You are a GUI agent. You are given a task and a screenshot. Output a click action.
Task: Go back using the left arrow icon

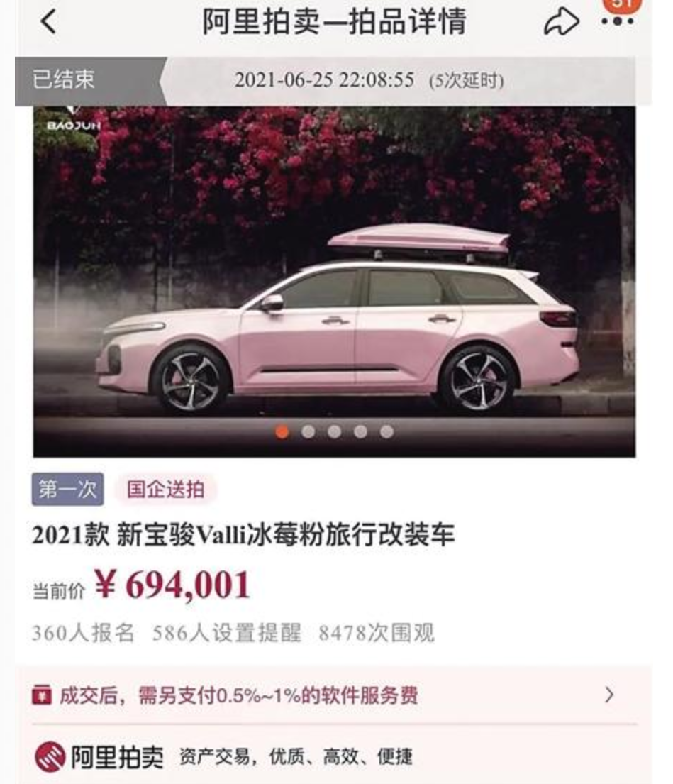(48, 22)
